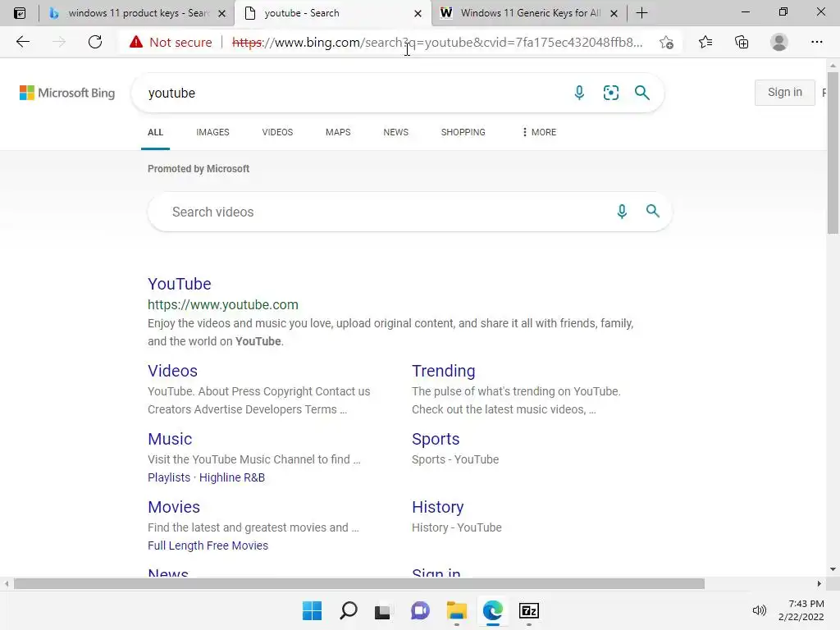Open the YouTube result title link
The width and height of the screenshot is (840, 630).
point(180,284)
